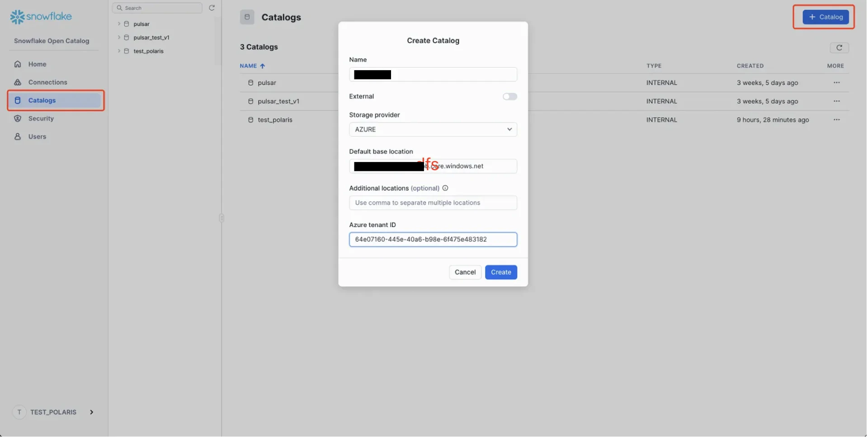
Task: Expand the pulsar tree node
Action: pos(119,24)
